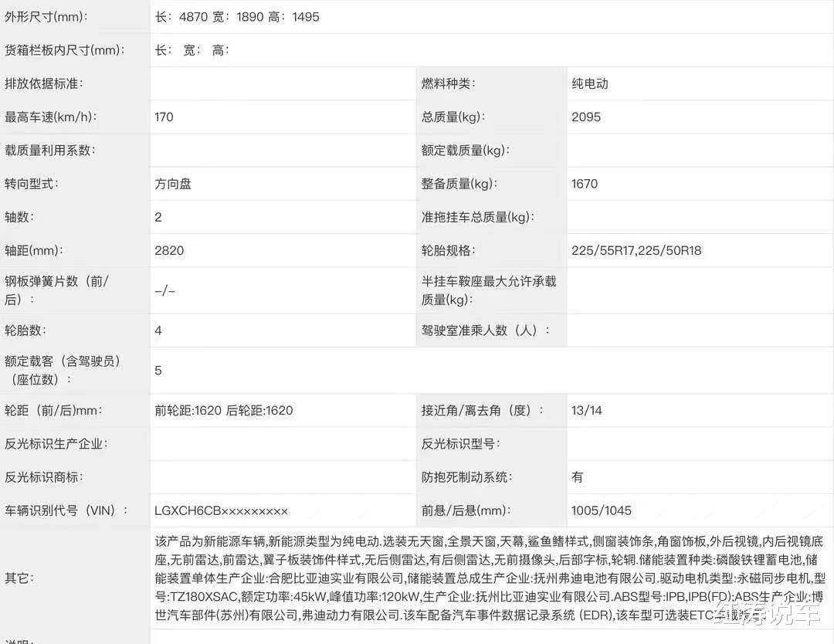Select dimensions value 长:4870 宽:1890 高:1495
Screen dimensions: 834x644
[x=237, y=17]
